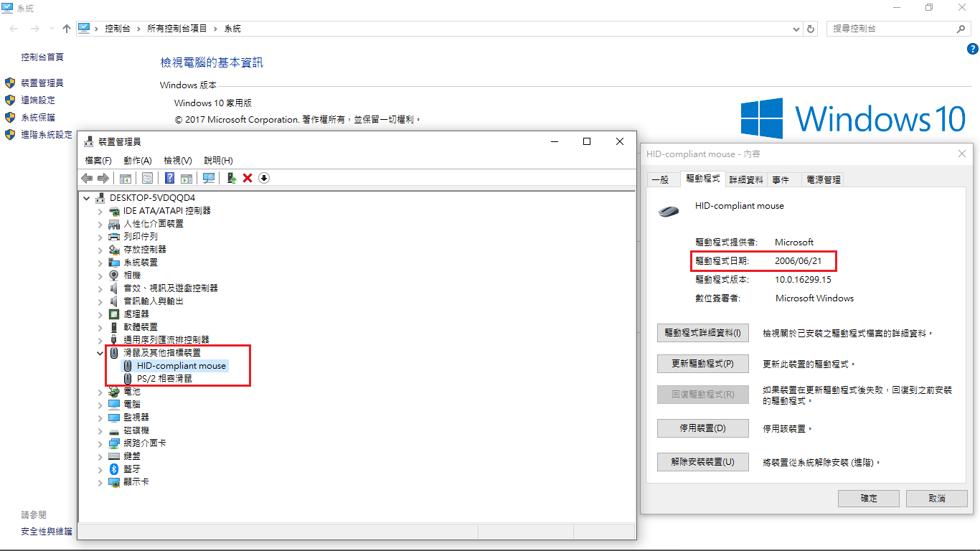Screen dimensions: 980x551
Task: Click the 解除安裝裝置(U) button
Action: tap(703, 462)
